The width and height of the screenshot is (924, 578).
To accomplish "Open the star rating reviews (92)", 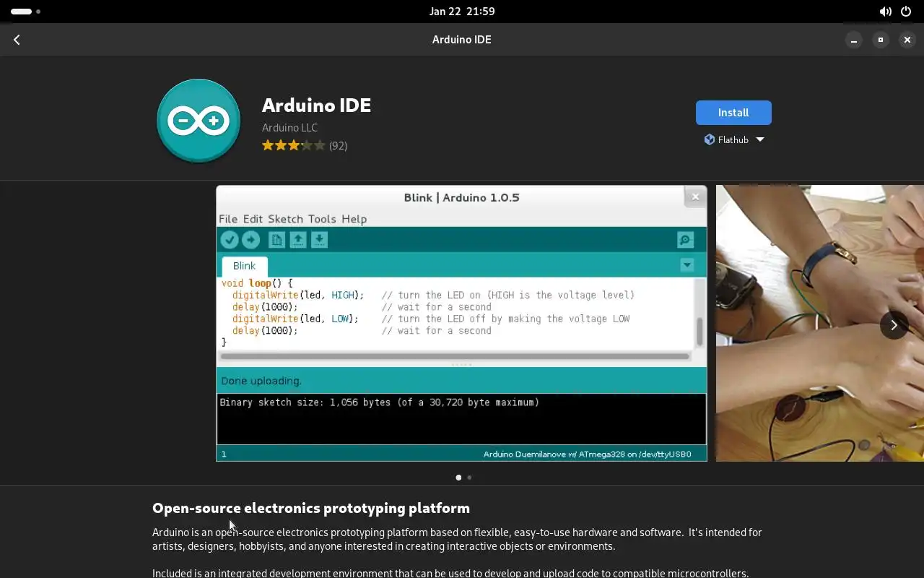I will (x=305, y=145).
